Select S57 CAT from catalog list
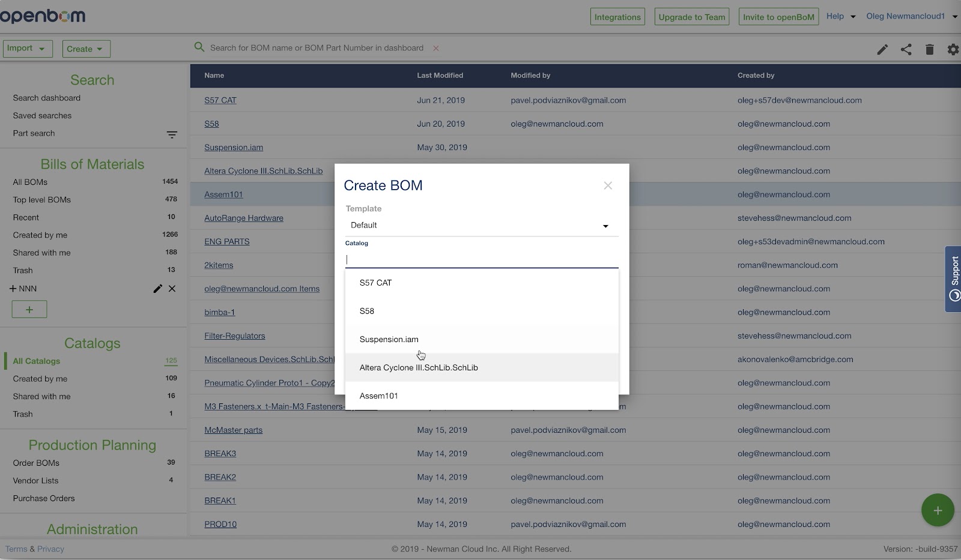This screenshot has height=560, width=961. [482, 283]
